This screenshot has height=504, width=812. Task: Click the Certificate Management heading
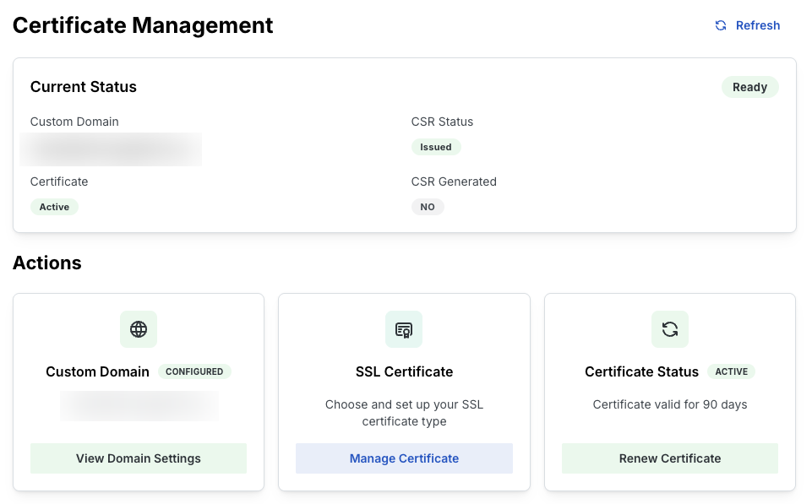coord(143,25)
